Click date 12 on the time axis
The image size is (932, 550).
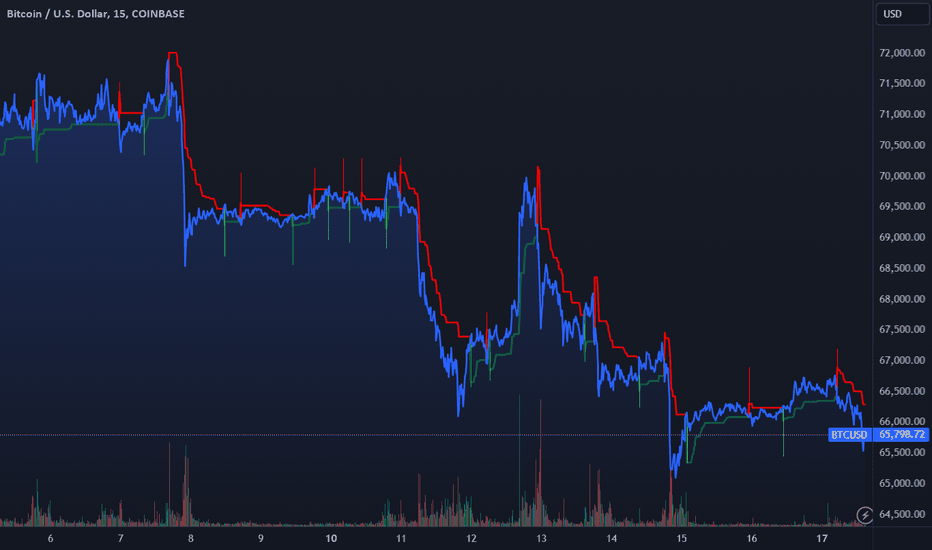coord(471,539)
